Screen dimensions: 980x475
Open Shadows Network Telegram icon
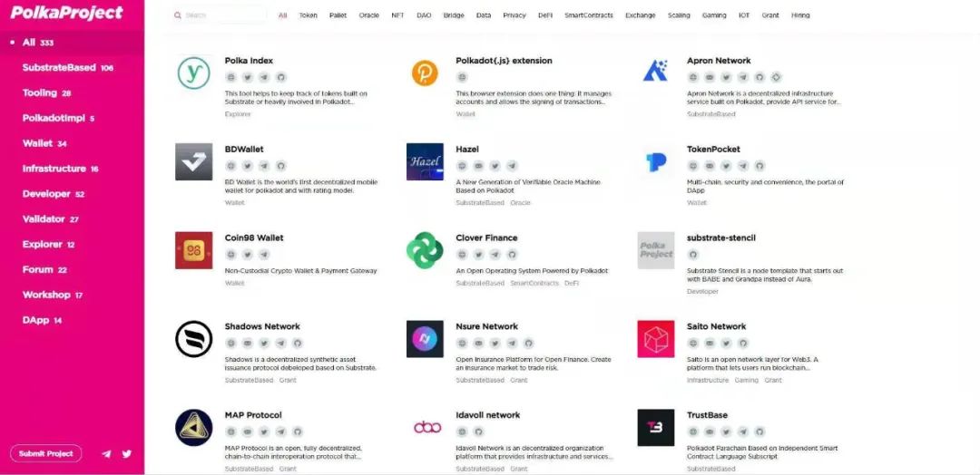tap(280, 344)
